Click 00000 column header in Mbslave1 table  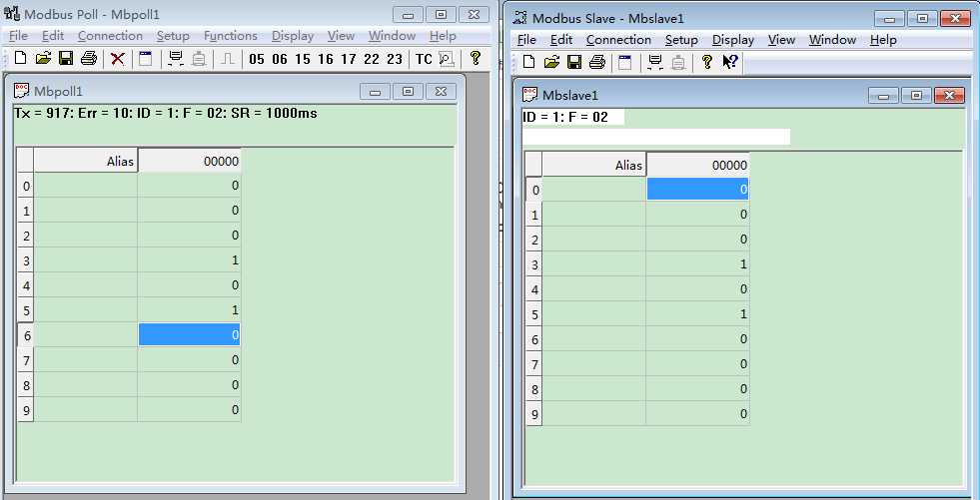[x=697, y=165]
